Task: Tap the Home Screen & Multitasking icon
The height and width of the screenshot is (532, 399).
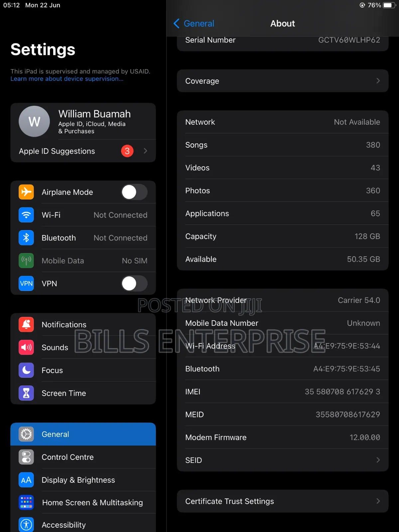Action: point(26,502)
